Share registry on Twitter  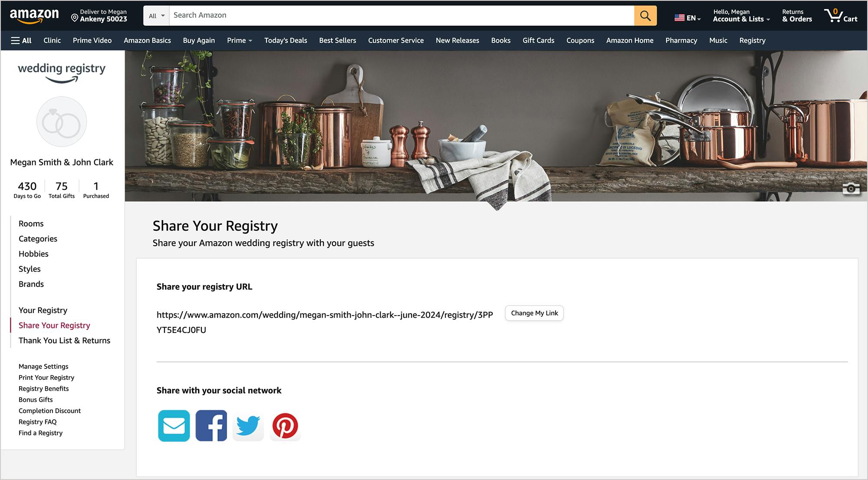pyautogui.click(x=248, y=426)
